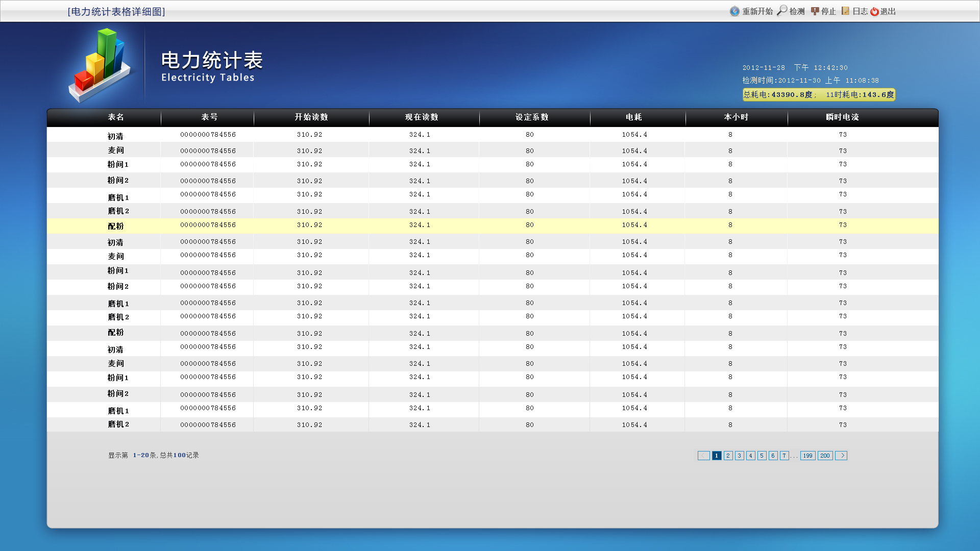Screen dimensions: 980x551
Task: Sort by the 设定系数 column header
Action: pyautogui.click(x=532, y=117)
